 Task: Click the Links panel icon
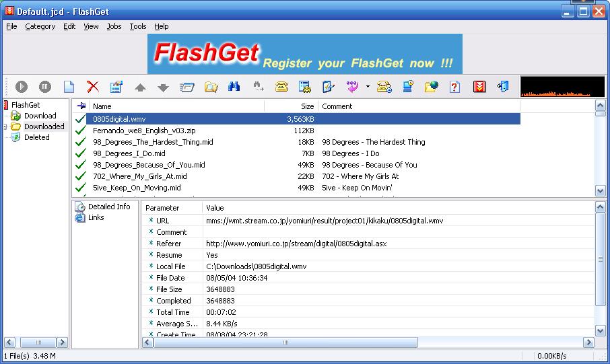pos(80,217)
